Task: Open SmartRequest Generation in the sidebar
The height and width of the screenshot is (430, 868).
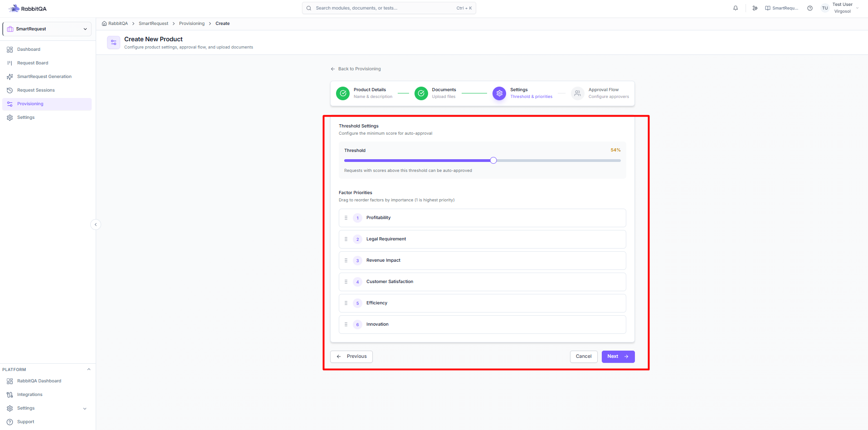Action: 47,77
